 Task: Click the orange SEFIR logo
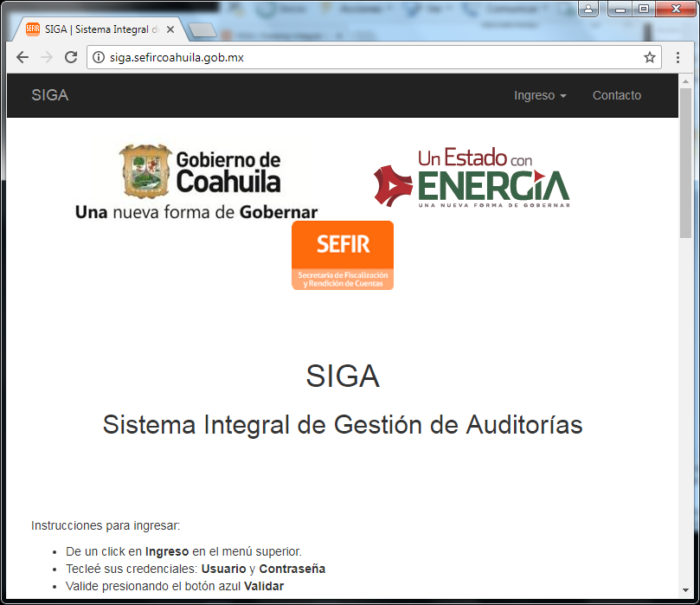pyautogui.click(x=343, y=255)
